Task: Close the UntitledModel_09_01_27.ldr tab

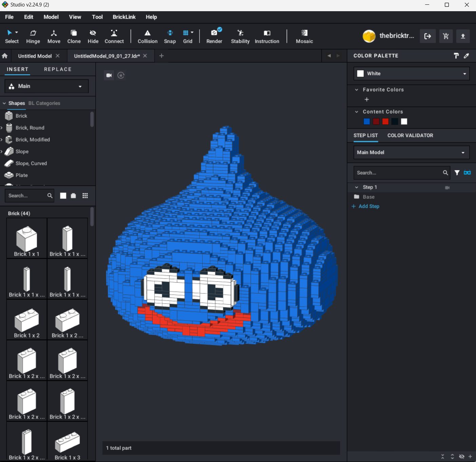Action: coord(145,56)
